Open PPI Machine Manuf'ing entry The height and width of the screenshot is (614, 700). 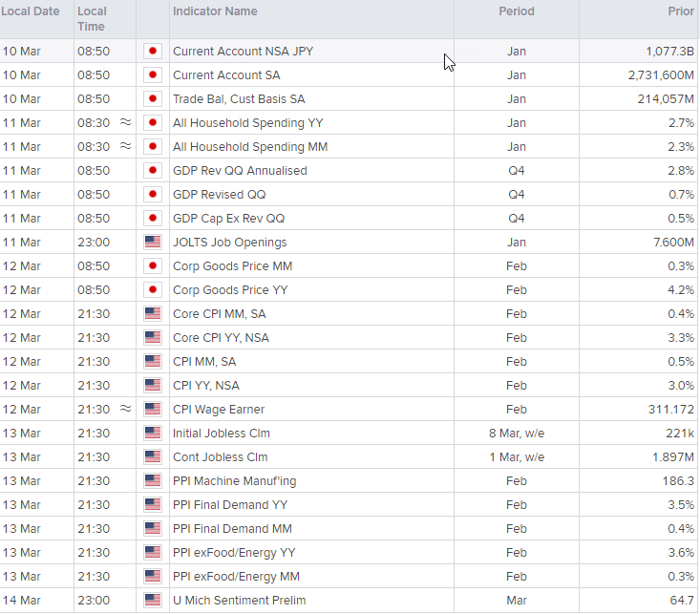(234, 481)
